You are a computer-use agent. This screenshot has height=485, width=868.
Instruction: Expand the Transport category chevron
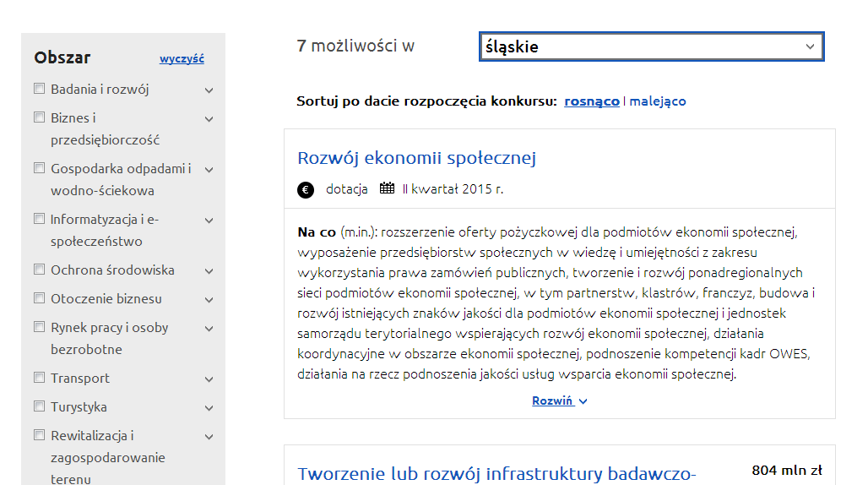tap(209, 379)
